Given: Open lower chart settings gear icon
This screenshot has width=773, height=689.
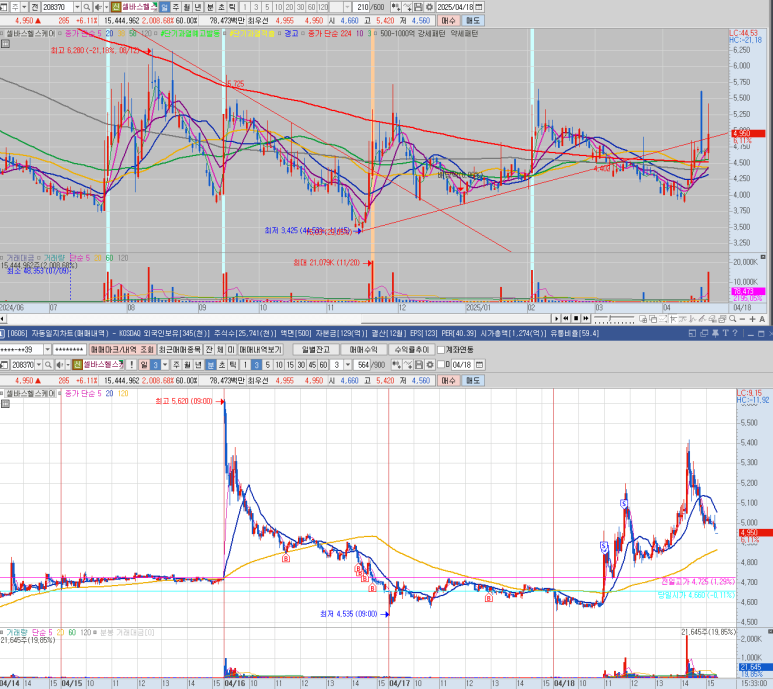Looking at the screenshot, I should tap(429, 365).
